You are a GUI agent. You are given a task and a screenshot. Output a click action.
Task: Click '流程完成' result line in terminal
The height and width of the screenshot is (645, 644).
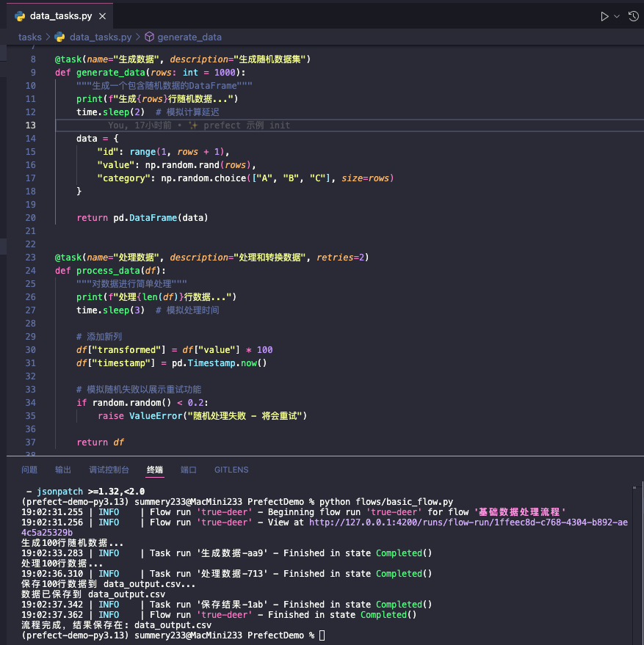click(x=116, y=625)
